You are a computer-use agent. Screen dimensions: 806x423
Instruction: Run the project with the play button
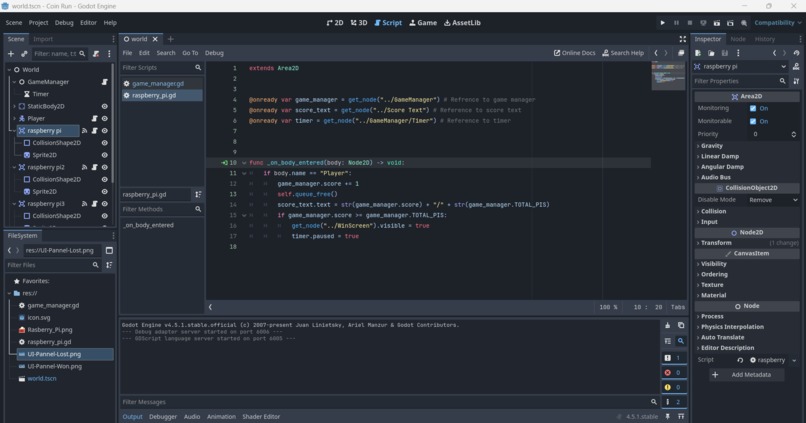tap(663, 23)
